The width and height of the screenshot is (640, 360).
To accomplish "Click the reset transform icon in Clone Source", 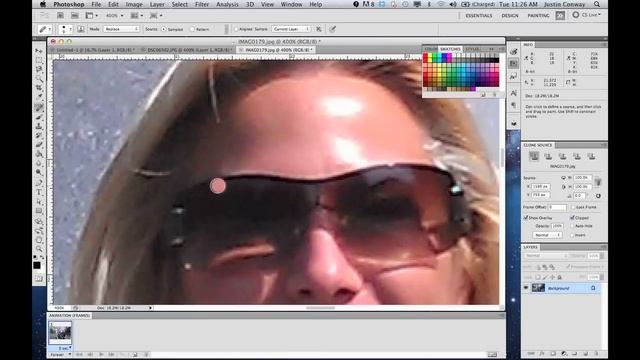I will pyautogui.click(x=598, y=196).
